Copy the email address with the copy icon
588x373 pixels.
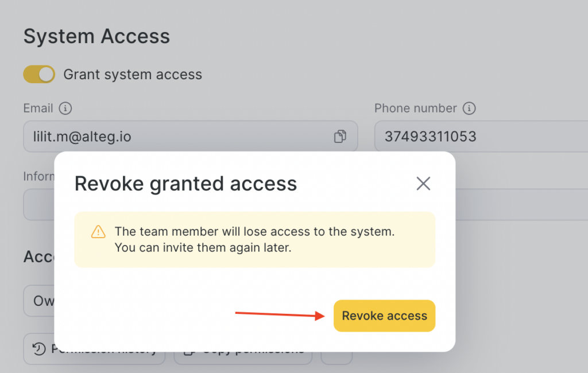(340, 137)
